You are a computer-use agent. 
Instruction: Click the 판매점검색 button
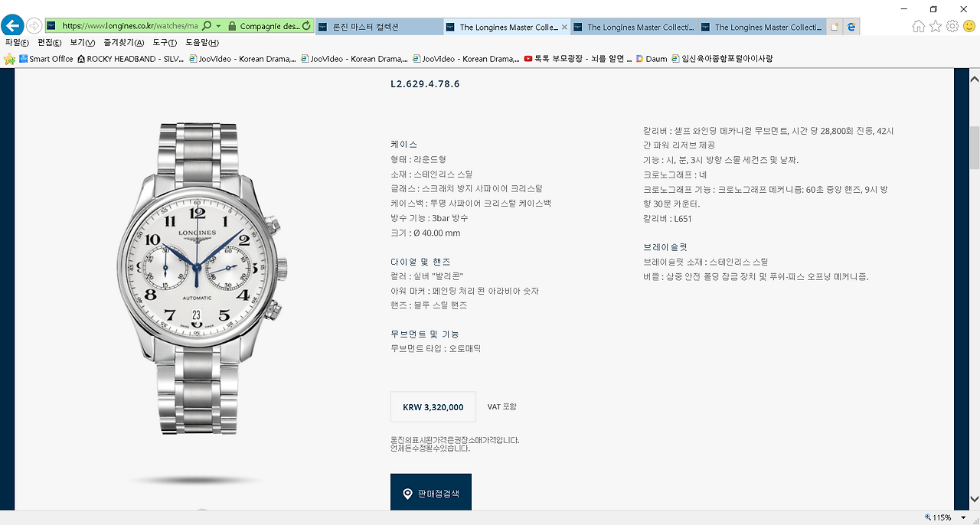(431, 494)
